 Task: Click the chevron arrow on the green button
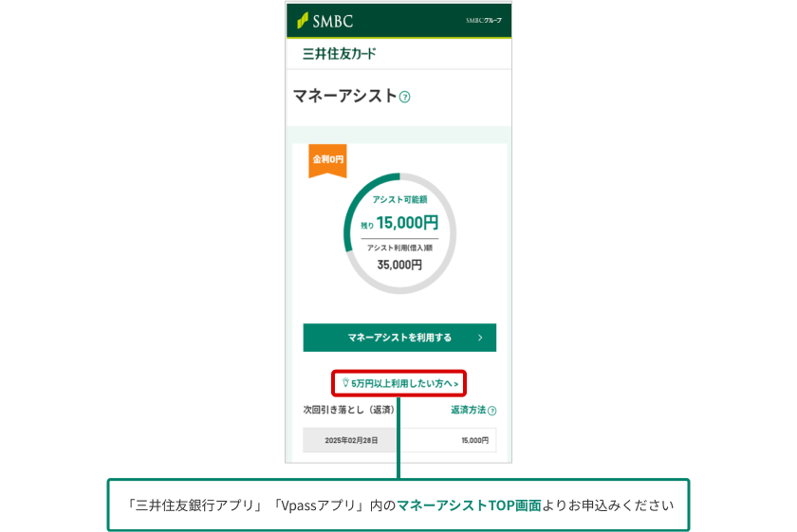click(x=480, y=338)
